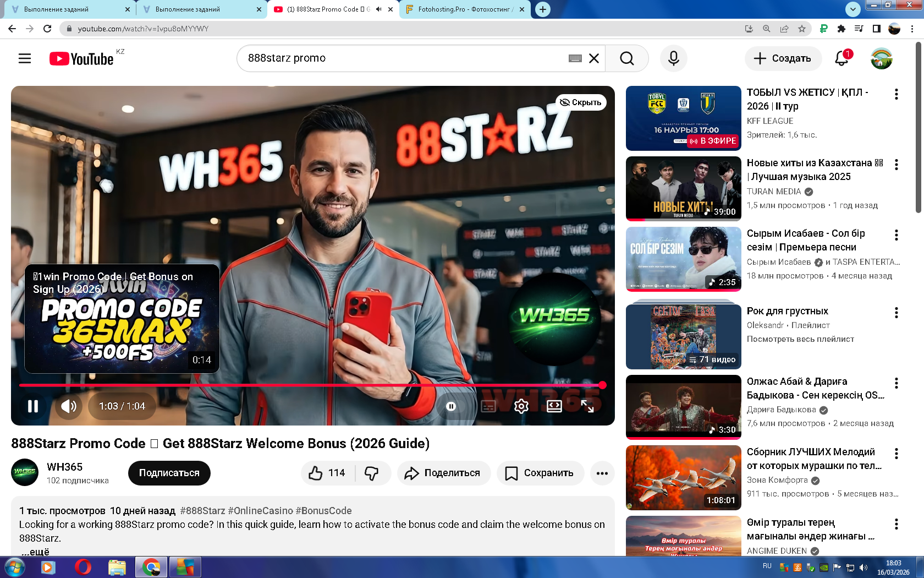Open a new browser tab
Screen dimensions: 924x578
pos(543,9)
